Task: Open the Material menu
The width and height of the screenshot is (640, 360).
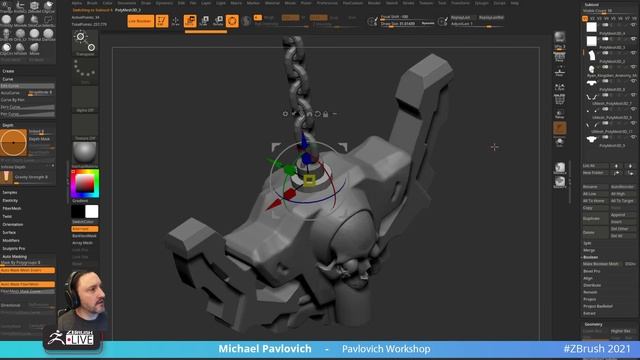Action: tap(272, 3)
